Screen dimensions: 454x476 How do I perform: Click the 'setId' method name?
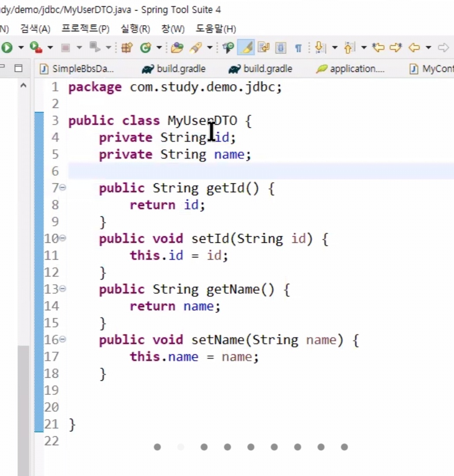click(x=210, y=238)
